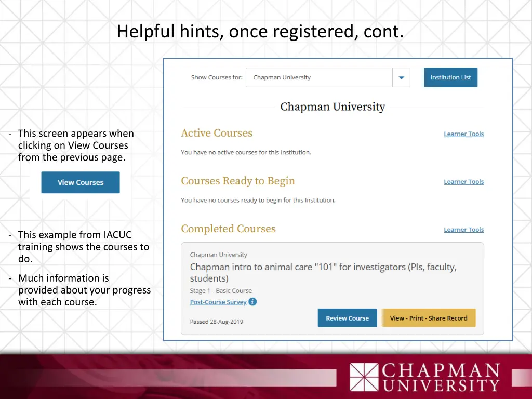Open the Institution List button
The image size is (532, 399).
click(450, 77)
